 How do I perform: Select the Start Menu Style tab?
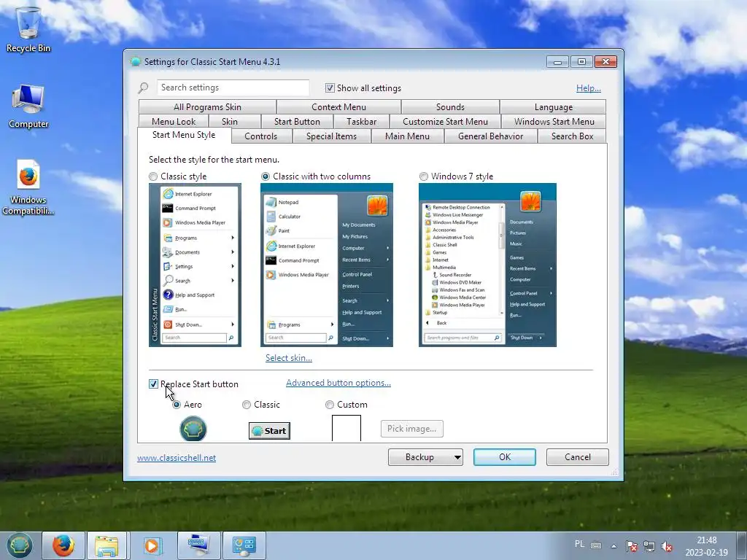pyautogui.click(x=184, y=135)
